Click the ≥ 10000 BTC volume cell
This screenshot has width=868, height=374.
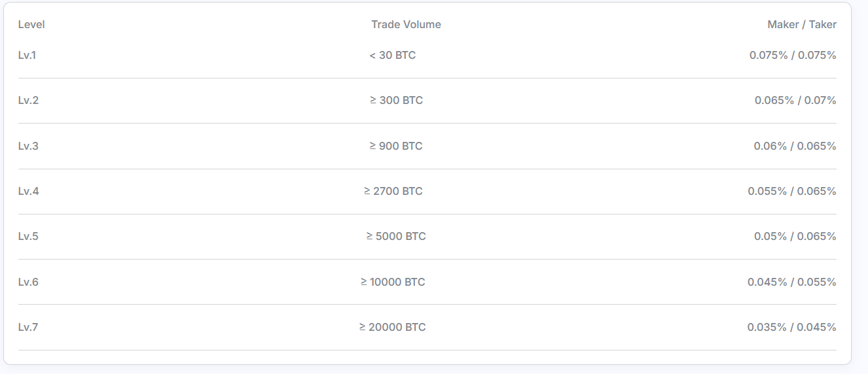point(393,282)
